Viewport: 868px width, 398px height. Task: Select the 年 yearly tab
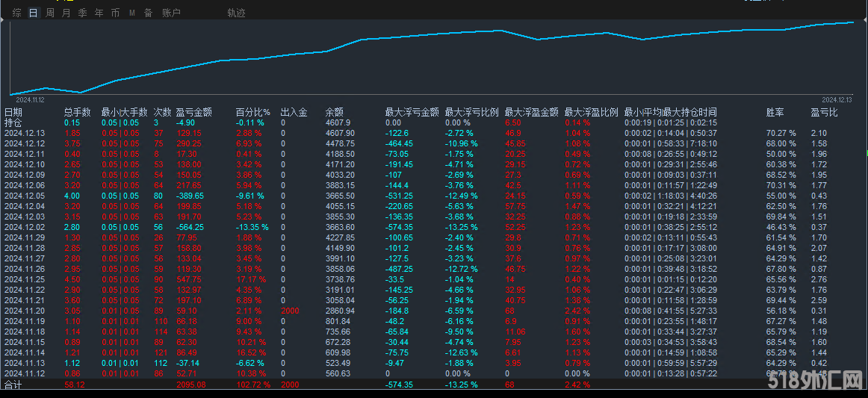pyautogui.click(x=99, y=13)
